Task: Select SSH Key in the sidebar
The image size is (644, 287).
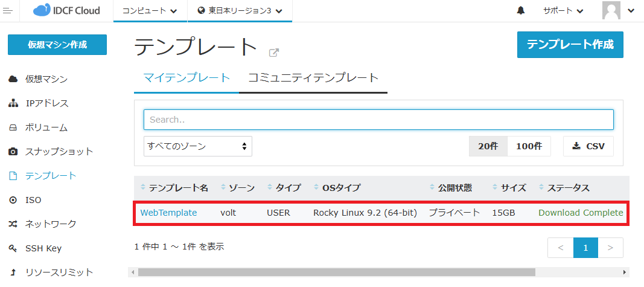Action: 43,248
